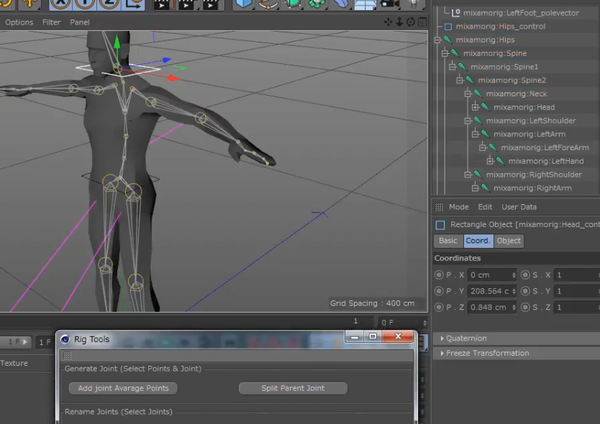The image size is (600, 424).
Task: Open the User Data menu
Action: tap(519, 207)
